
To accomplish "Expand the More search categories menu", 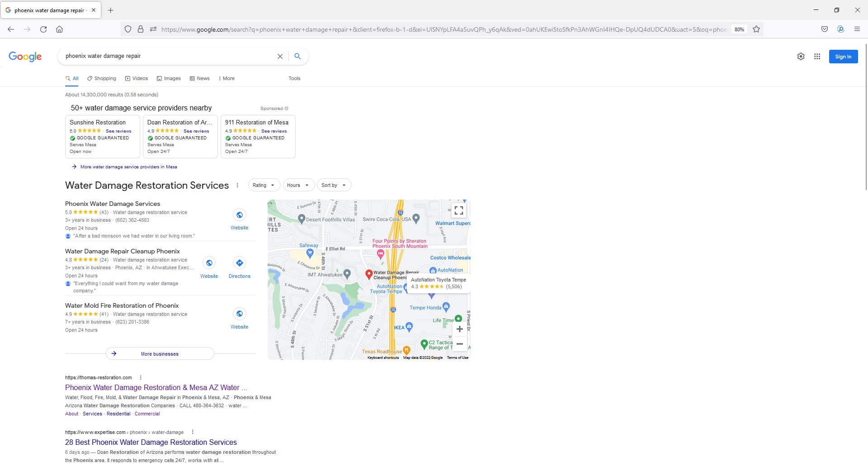I will [x=226, y=78].
